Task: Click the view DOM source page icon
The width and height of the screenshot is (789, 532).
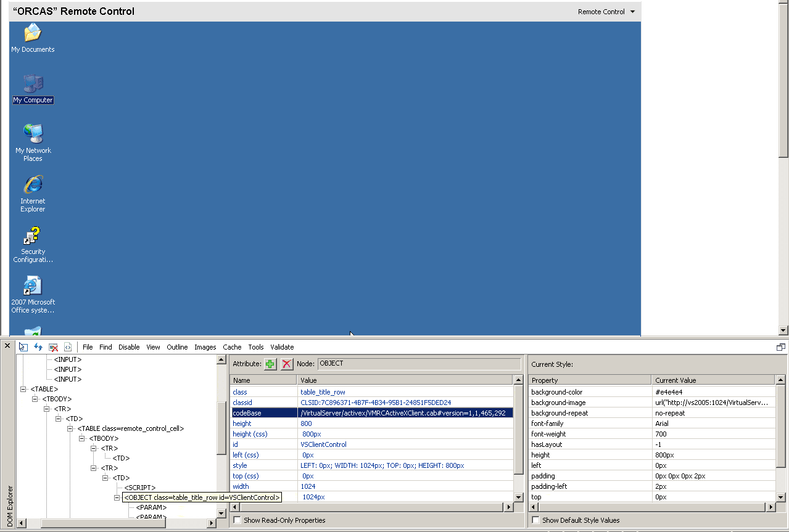Action: click(68, 347)
